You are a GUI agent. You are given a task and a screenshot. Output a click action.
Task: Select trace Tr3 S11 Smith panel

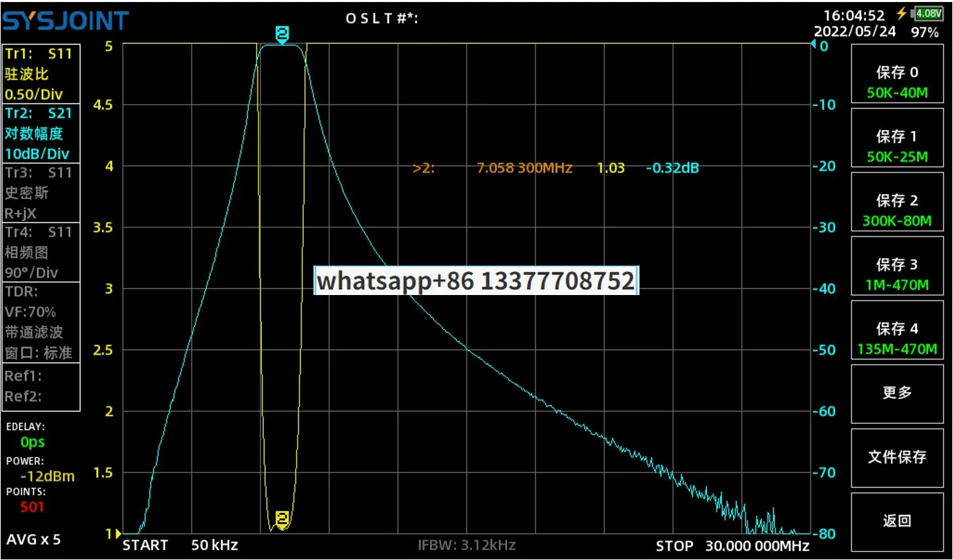[41, 193]
